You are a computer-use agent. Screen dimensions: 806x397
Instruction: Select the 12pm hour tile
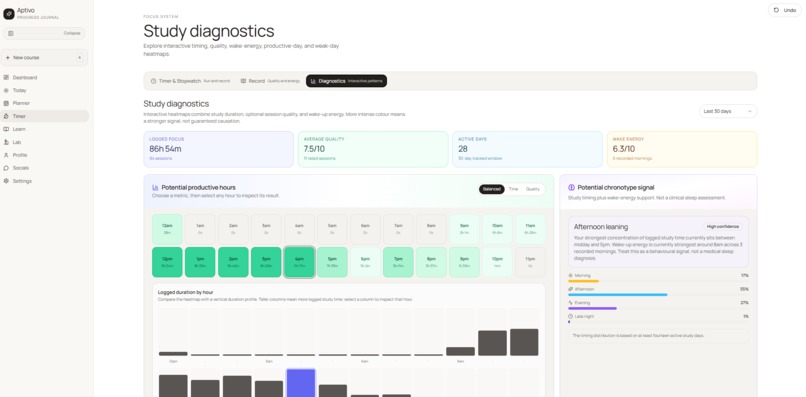[167, 262]
